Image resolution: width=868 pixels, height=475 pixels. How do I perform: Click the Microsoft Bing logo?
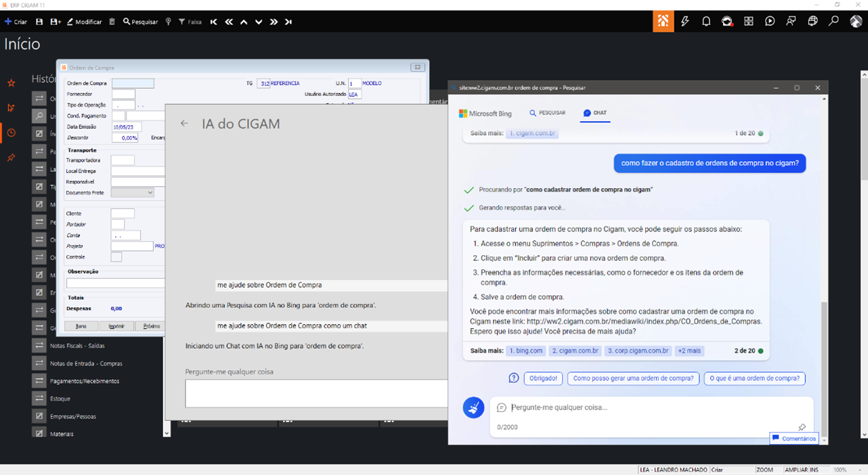pyautogui.click(x=485, y=114)
